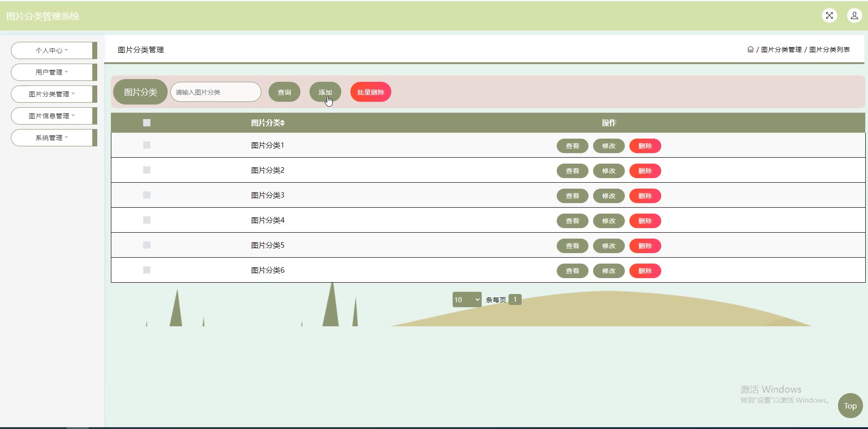This screenshot has height=429, width=868.
Task: Click the 图片分类6 table cell
Action: coord(268,270)
